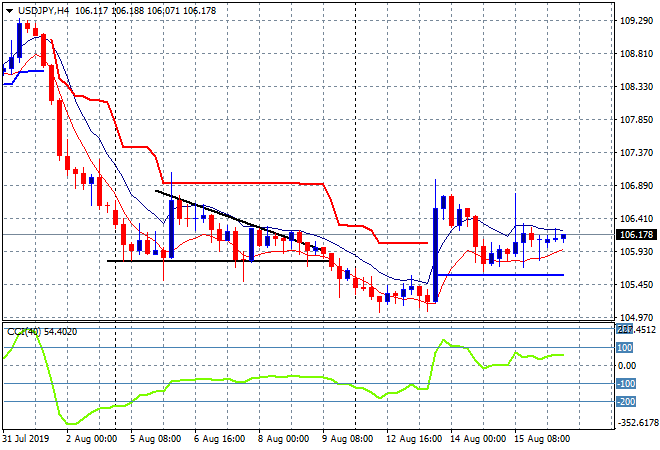
Task: Click the 31 Jul 2019 date label
Action: (27, 438)
